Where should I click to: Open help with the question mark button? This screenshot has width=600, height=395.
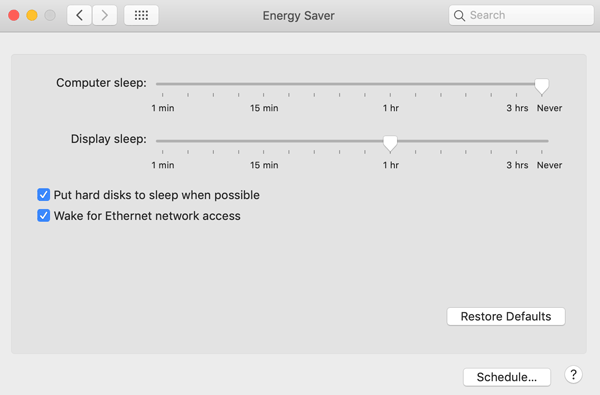[x=573, y=375]
